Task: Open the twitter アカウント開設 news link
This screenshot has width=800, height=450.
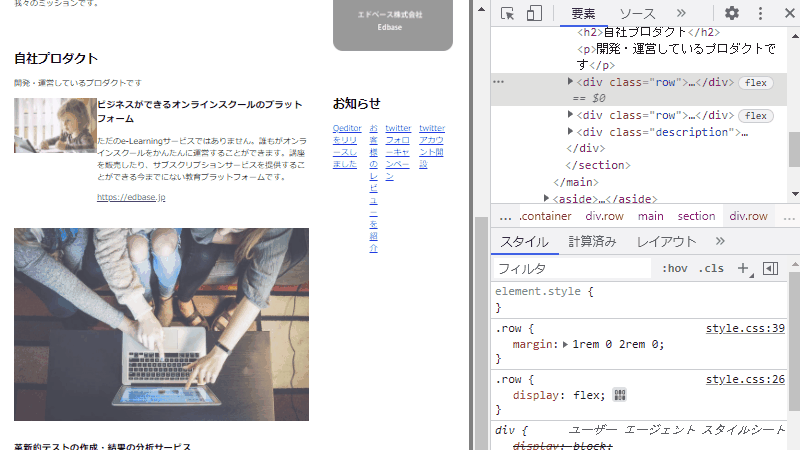Action: (x=432, y=145)
